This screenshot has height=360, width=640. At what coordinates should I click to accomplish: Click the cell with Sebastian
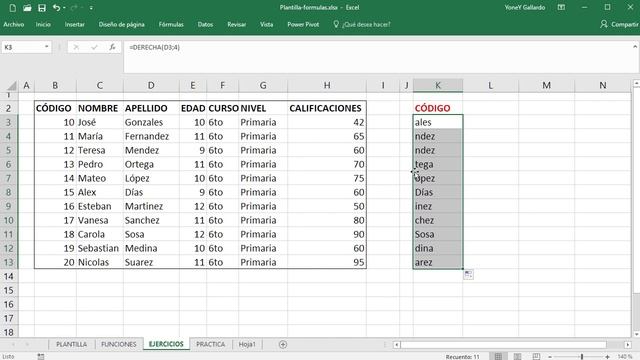[100, 248]
